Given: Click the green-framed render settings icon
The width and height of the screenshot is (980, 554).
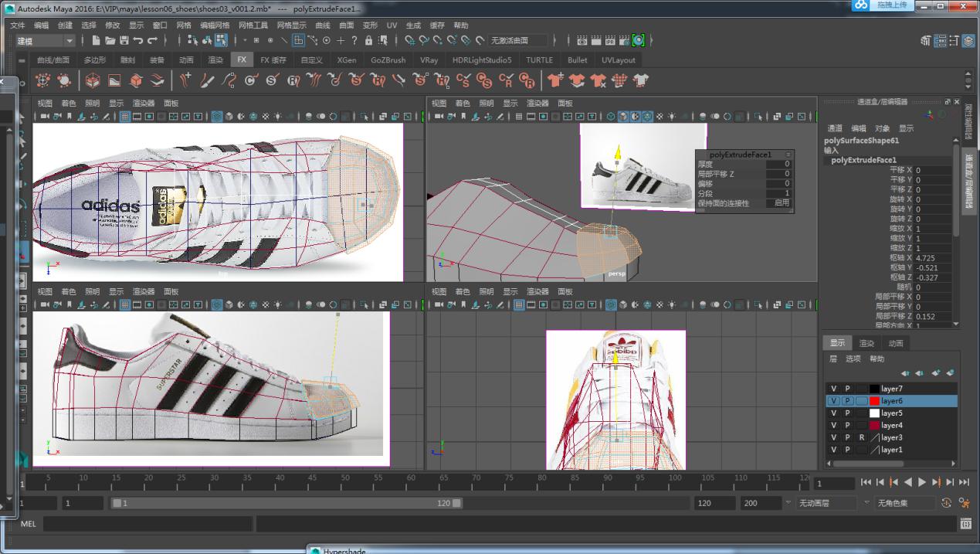Looking at the screenshot, I should click(638, 40).
